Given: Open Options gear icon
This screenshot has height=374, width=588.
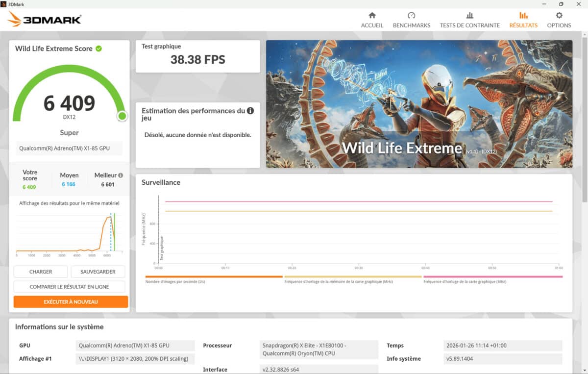Looking at the screenshot, I should tap(559, 16).
